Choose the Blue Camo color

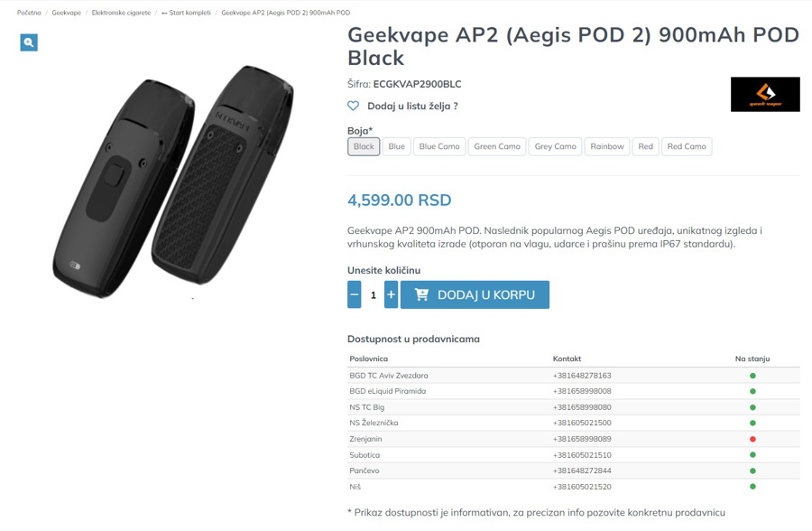point(439,146)
